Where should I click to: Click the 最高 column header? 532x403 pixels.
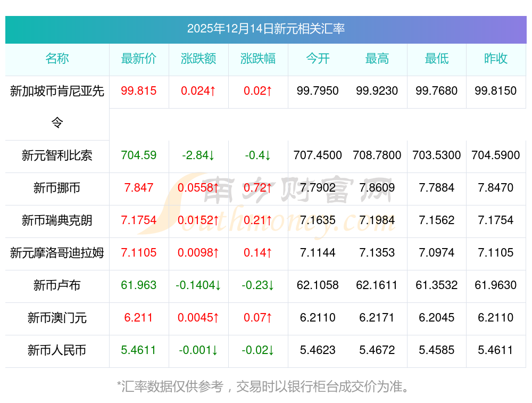pyautogui.click(x=377, y=59)
